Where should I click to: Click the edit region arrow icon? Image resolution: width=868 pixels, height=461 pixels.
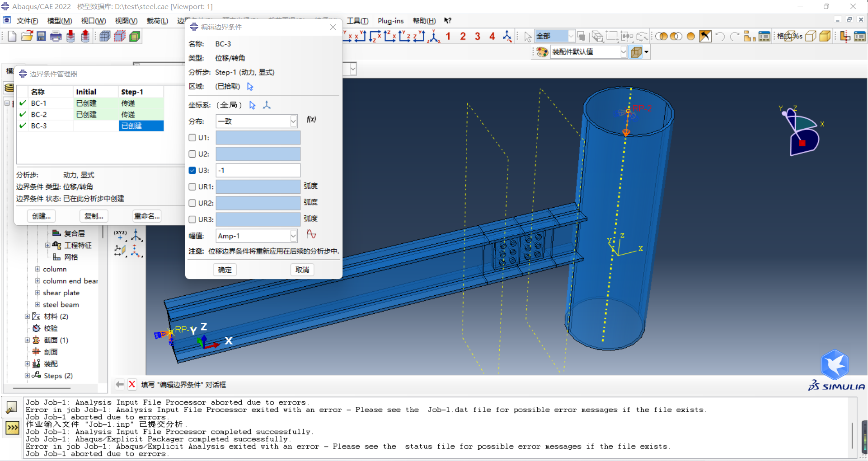[250, 87]
